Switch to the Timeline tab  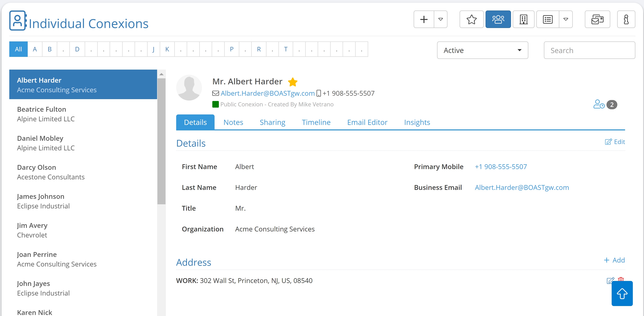pyautogui.click(x=316, y=122)
